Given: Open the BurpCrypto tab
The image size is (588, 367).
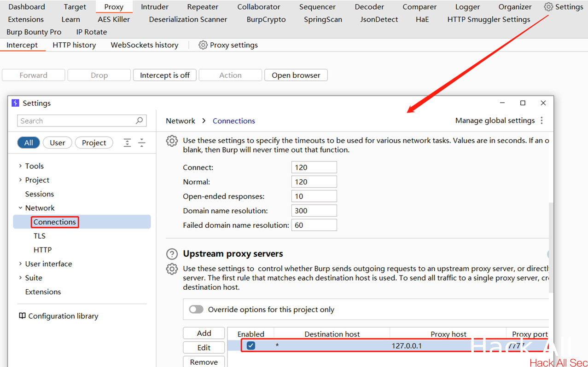Looking at the screenshot, I should tap(266, 19).
